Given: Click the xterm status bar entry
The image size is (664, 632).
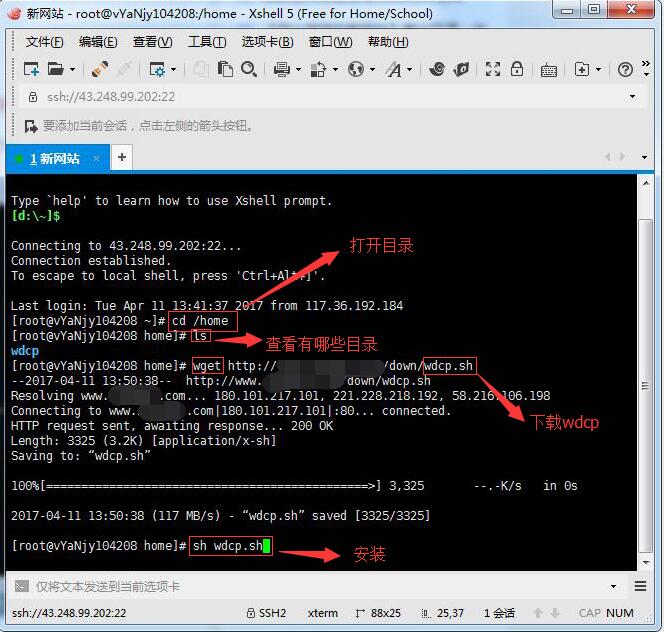Looking at the screenshot, I should tap(323, 613).
